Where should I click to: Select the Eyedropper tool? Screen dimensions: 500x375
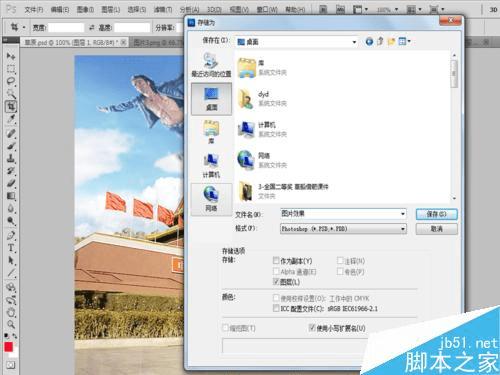point(11,119)
